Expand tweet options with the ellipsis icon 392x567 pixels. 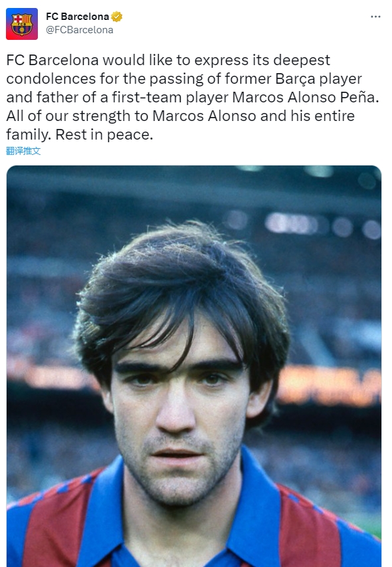pos(375,17)
